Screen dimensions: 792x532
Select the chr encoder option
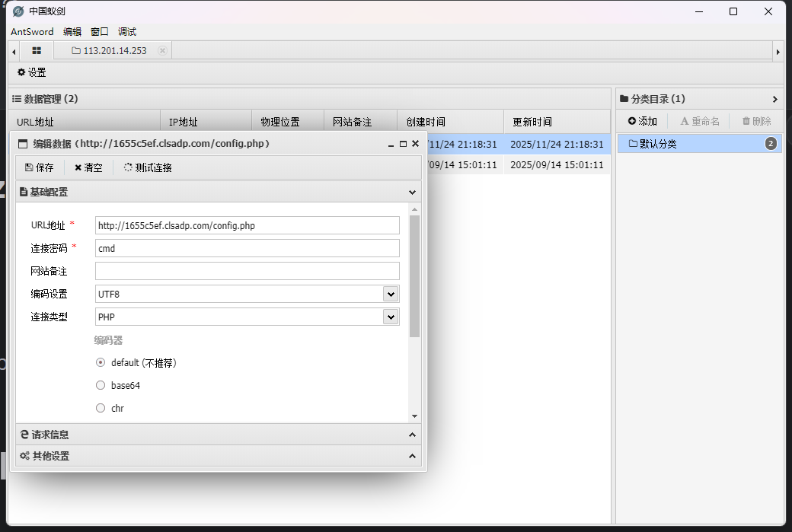pyautogui.click(x=101, y=409)
